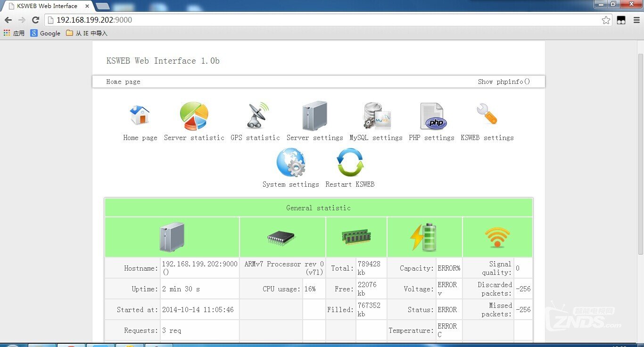The height and width of the screenshot is (347, 644).
Task: Bookmark page with star icon
Action: point(606,20)
